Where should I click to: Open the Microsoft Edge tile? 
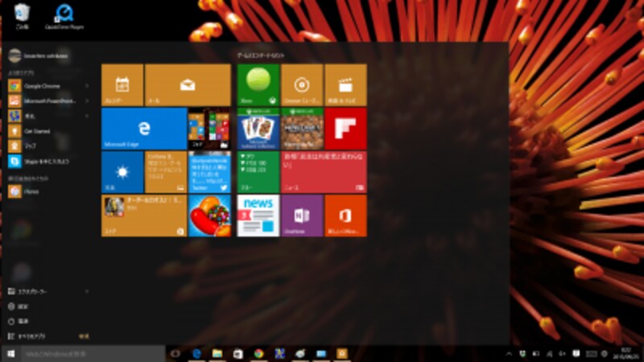(144, 129)
